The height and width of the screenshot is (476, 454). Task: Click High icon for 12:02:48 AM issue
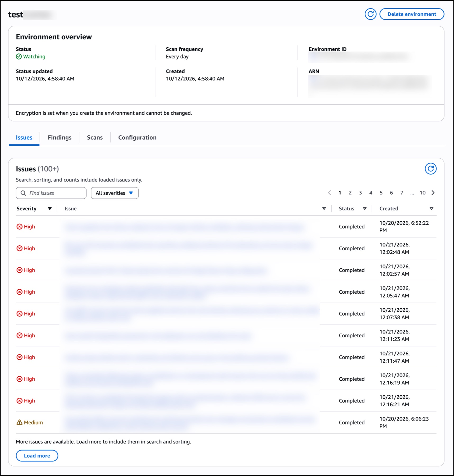click(20, 248)
